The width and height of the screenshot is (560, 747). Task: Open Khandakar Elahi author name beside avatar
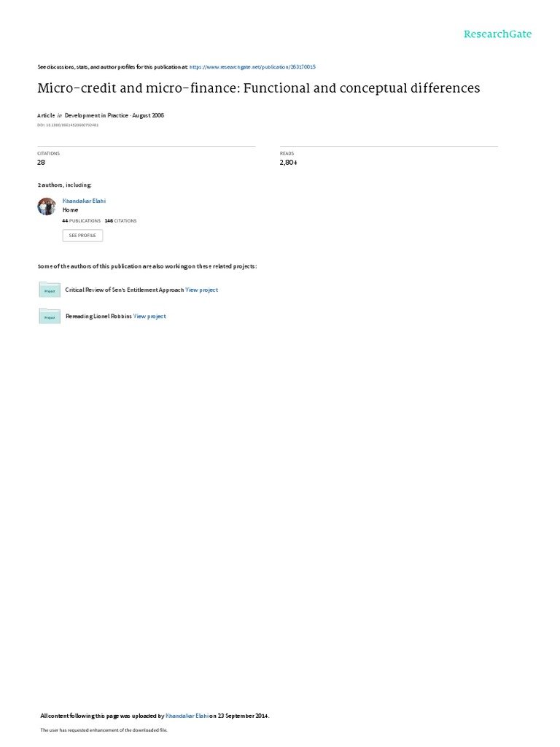(85, 201)
